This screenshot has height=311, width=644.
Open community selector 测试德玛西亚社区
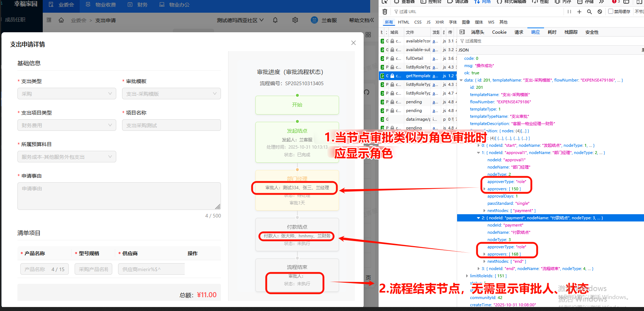point(240,20)
